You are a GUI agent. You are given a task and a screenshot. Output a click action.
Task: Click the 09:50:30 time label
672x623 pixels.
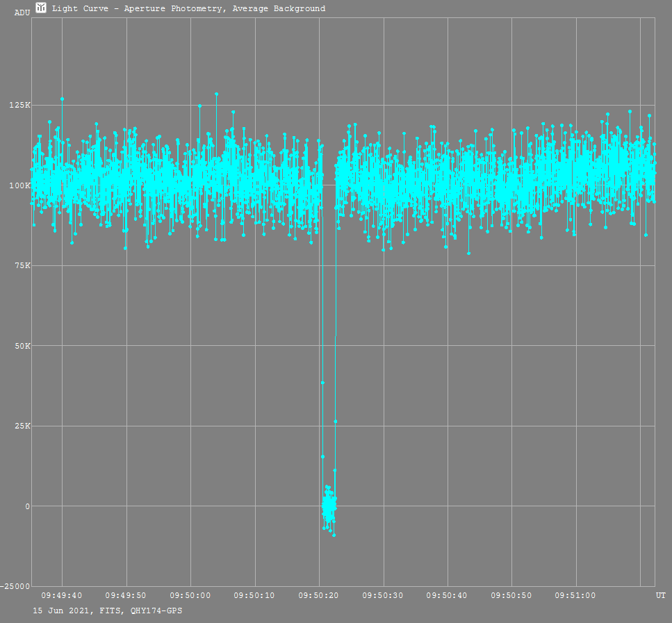pos(383,595)
